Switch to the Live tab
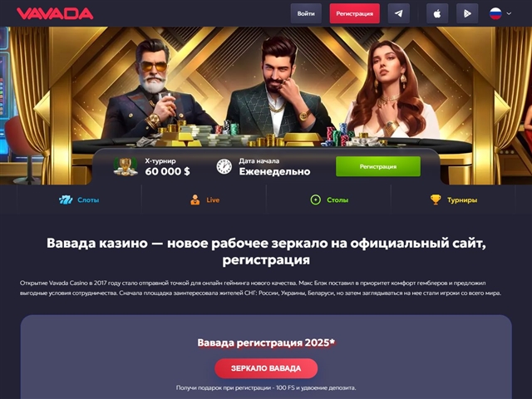Viewport: 532px width, 399px height. [x=204, y=199]
